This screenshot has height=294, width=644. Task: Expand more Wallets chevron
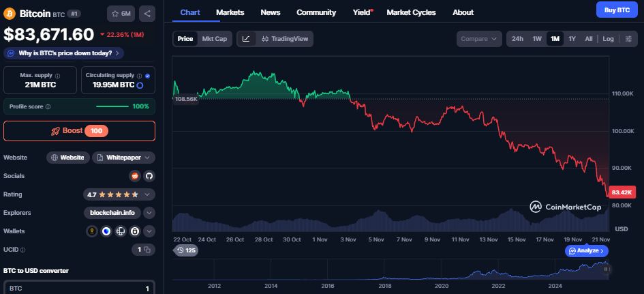point(149,231)
